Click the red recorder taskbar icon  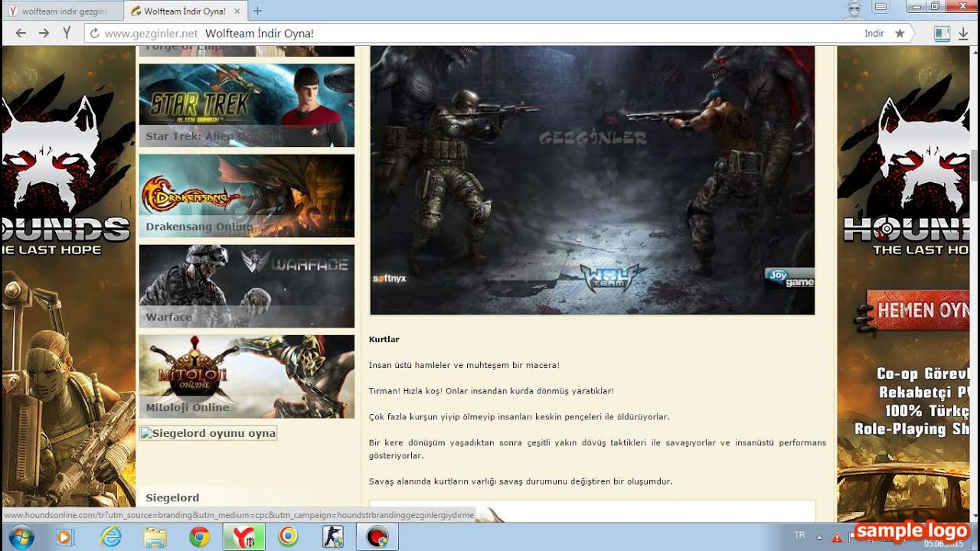pyautogui.click(x=377, y=537)
